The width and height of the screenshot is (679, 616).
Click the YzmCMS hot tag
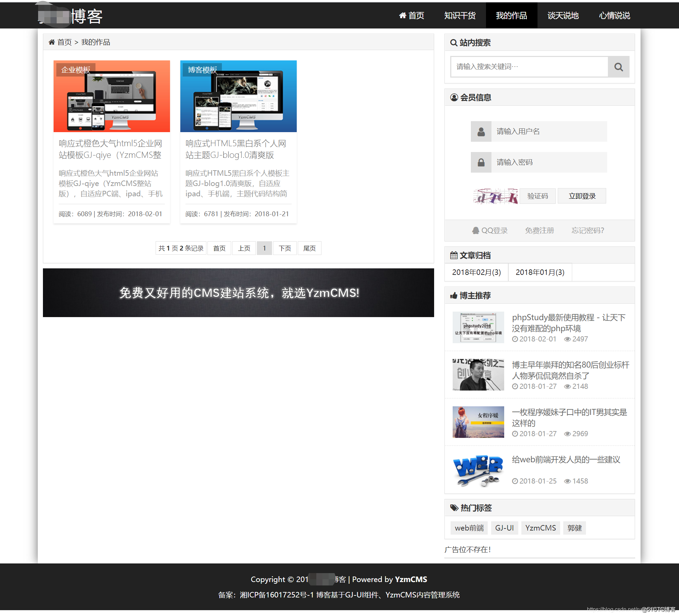[540, 528]
